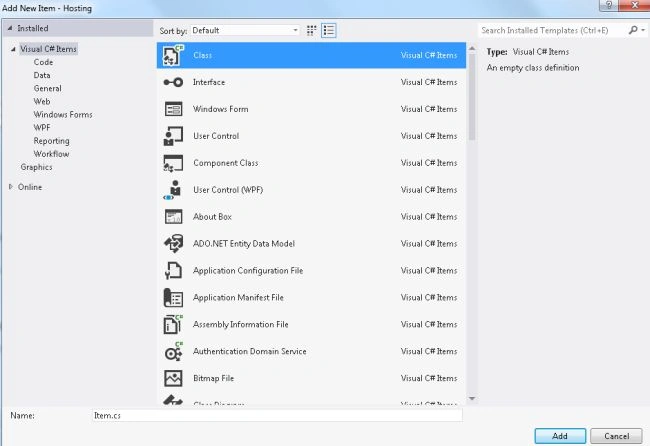Screen dimensions: 650x446
Task: Collapse the Visual C# Items node
Action: 13,49
